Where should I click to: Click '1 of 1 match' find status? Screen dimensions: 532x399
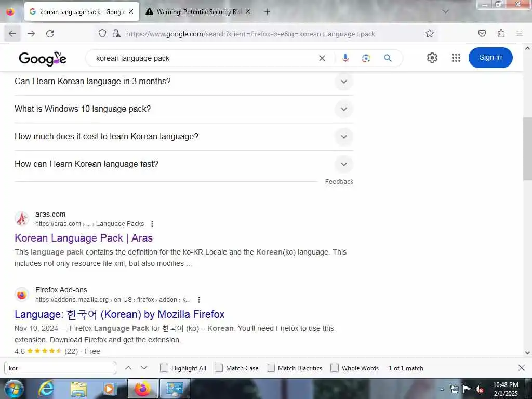click(406, 368)
